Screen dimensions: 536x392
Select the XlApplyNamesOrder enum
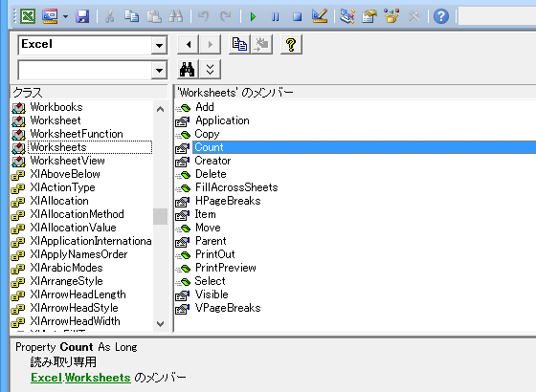tap(78, 254)
